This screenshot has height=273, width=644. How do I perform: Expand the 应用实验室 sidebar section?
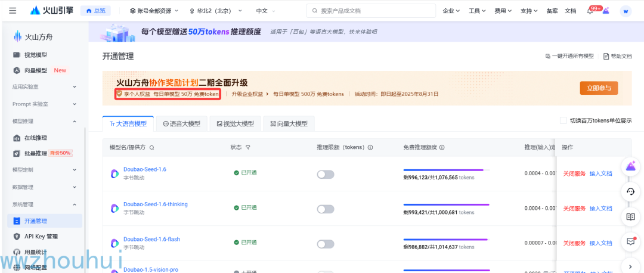tap(45, 86)
